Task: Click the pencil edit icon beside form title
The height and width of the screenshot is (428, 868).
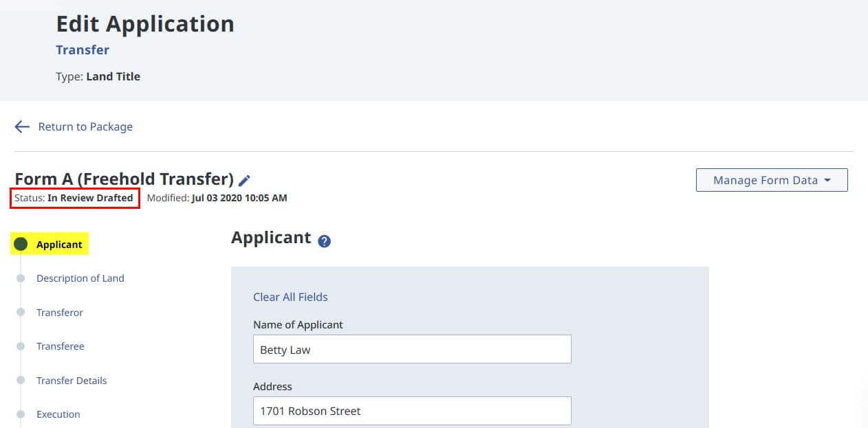Action: tap(244, 181)
